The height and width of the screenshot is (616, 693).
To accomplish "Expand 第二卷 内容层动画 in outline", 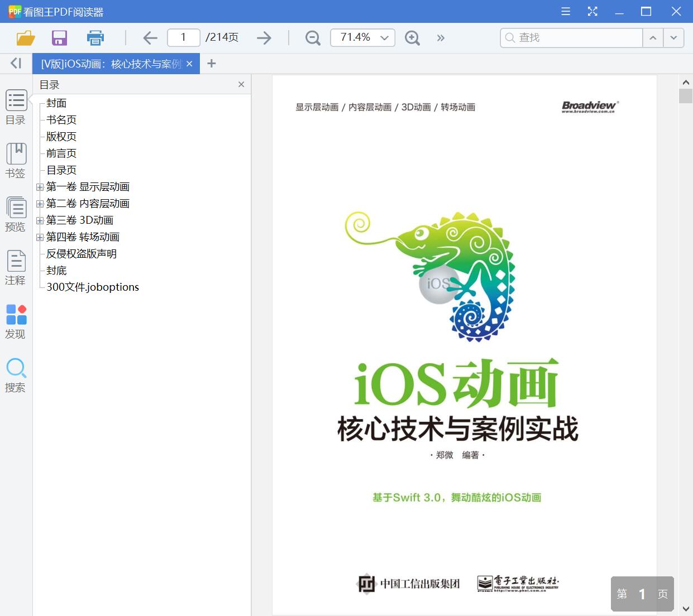I will [x=40, y=204].
